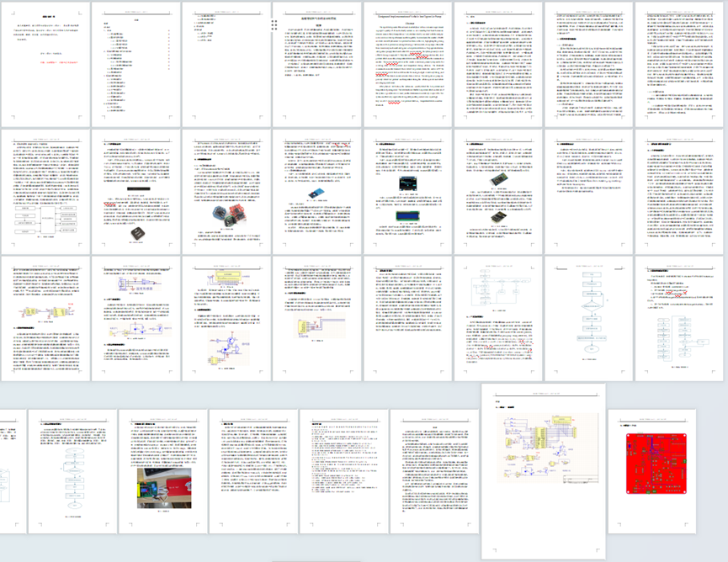
Task: Open the cover page with red text lines
Action: [45, 65]
